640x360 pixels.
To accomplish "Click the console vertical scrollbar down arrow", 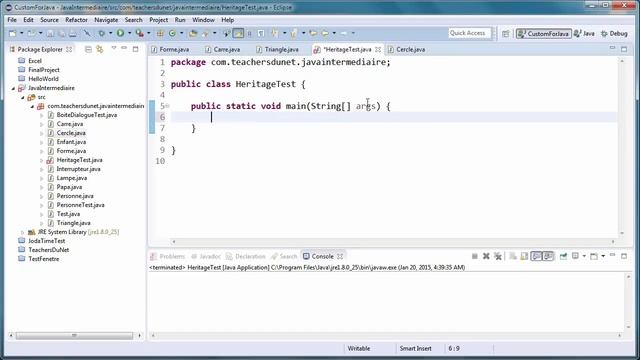I will coord(629,327).
